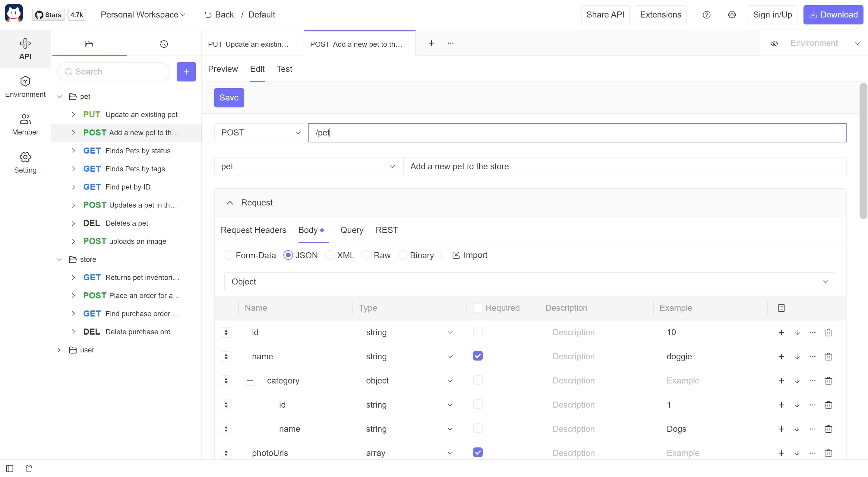
Task: Open the tab more-options ellipsis
Action: (450, 43)
